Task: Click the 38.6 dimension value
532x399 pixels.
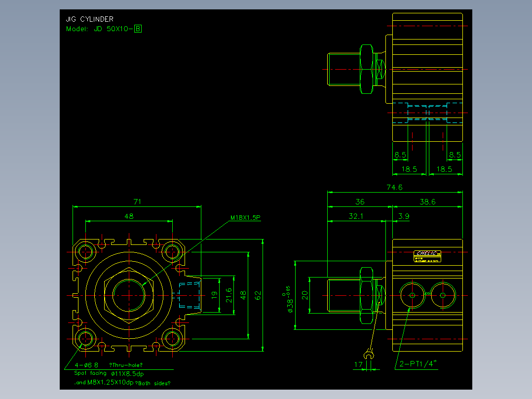Action: [x=427, y=201]
